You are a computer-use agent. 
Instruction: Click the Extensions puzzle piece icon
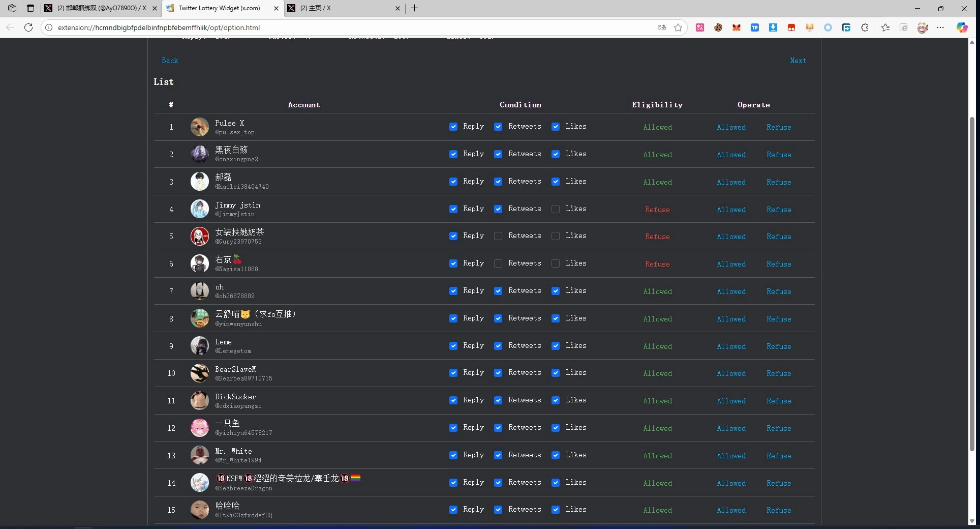[865, 27]
